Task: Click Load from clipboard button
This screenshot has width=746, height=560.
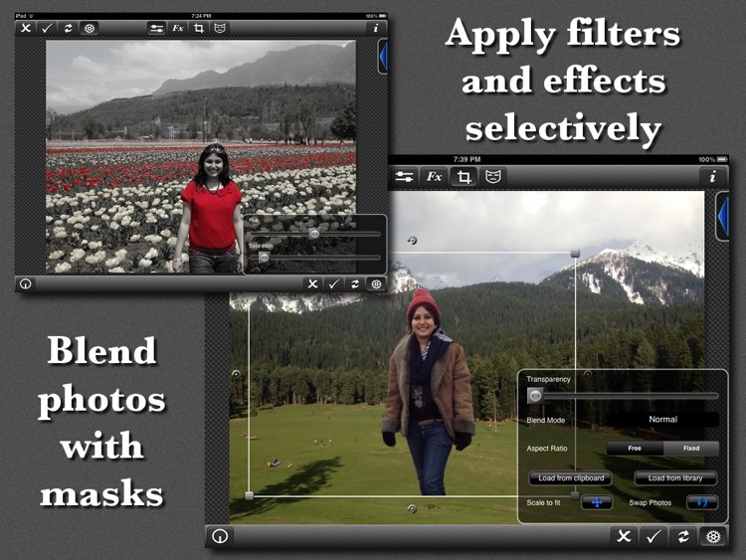Action: pos(571,478)
